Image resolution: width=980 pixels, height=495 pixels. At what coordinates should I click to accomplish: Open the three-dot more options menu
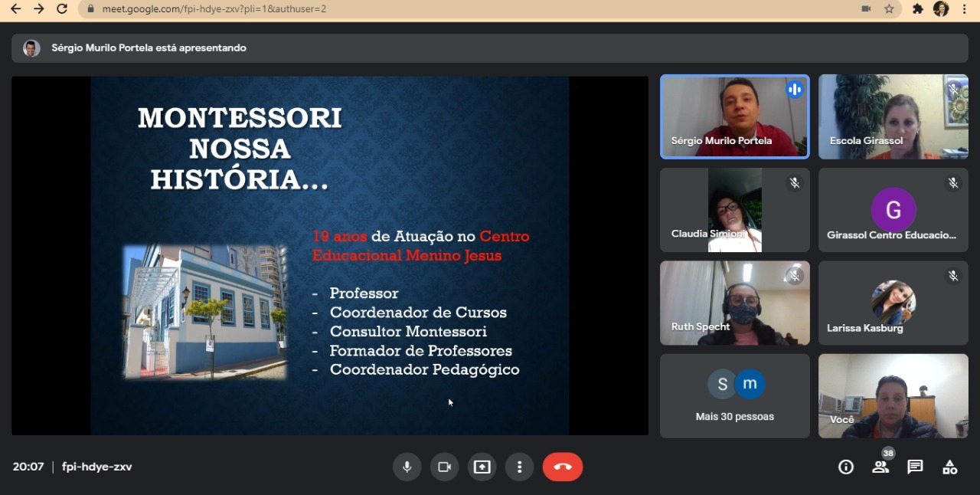click(x=519, y=467)
